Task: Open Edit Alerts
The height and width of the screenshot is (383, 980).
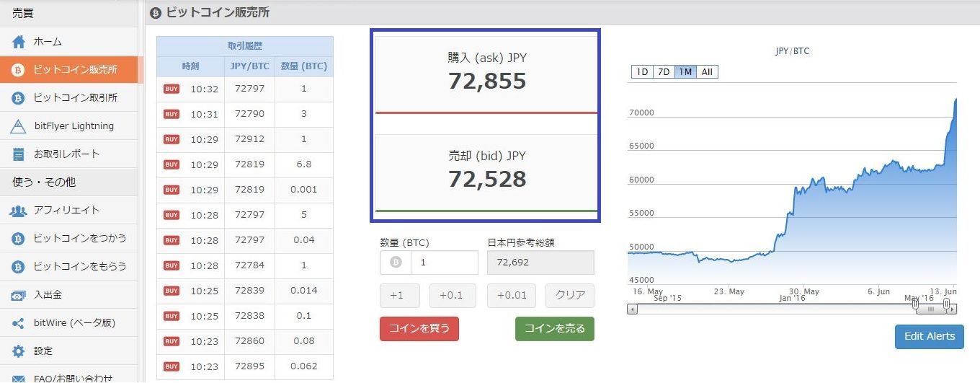Action: click(x=930, y=336)
